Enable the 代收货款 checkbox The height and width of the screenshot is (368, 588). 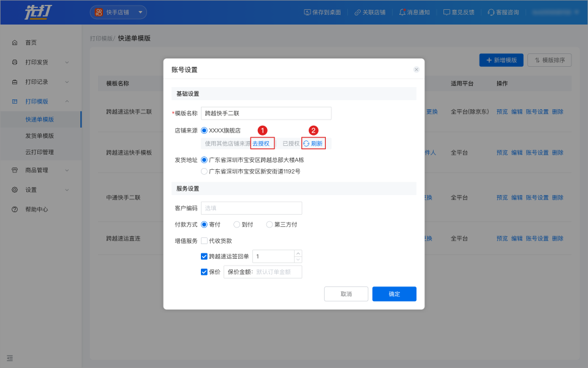(205, 241)
